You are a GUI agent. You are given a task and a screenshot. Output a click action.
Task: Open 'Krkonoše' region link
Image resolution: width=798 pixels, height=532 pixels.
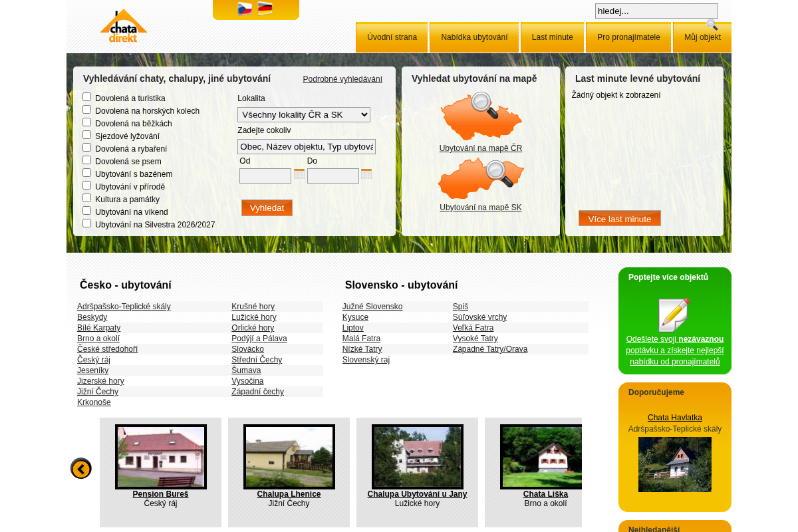pyautogui.click(x=94, y=402)
